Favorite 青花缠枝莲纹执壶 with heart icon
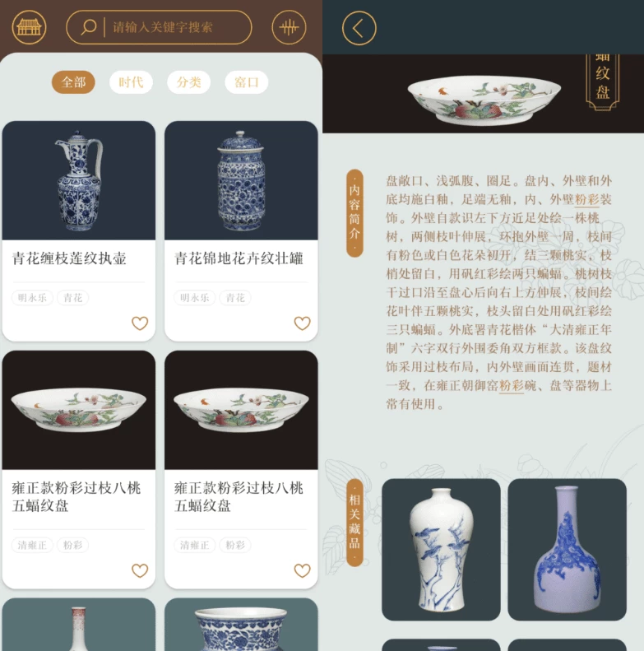 140,323
